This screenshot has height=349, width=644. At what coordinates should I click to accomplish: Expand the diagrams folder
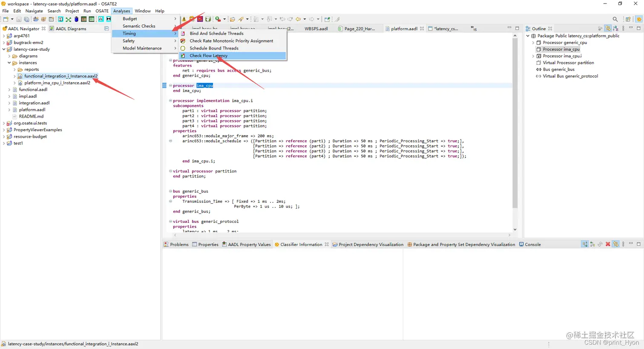click(x=9, y=56)
